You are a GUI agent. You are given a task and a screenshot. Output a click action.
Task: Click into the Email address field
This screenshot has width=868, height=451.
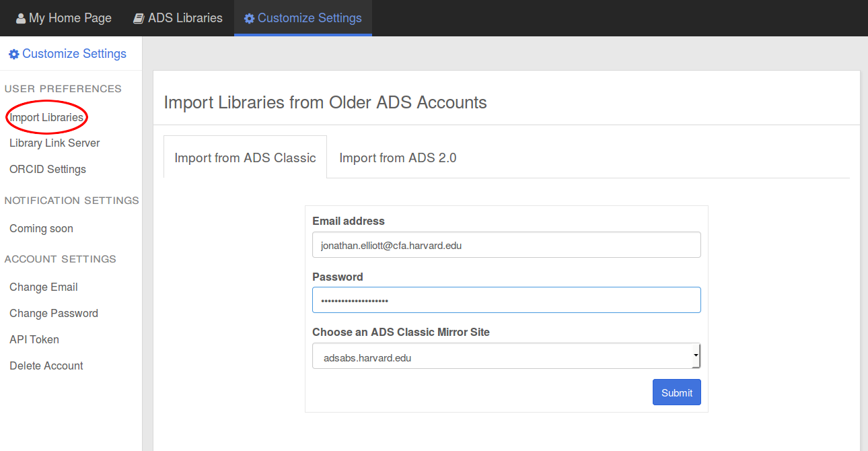(x=506, y=246)
